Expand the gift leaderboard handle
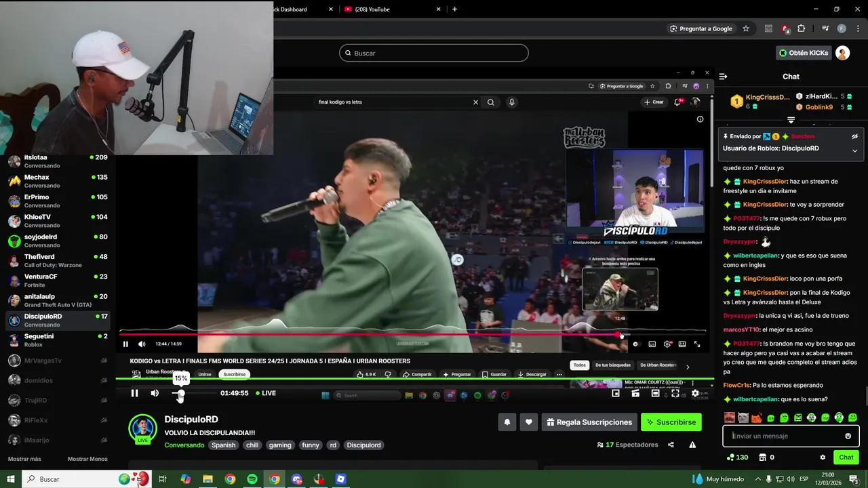Image resolution: width=868 pixels, height=488 pixels. pos(791,120)
